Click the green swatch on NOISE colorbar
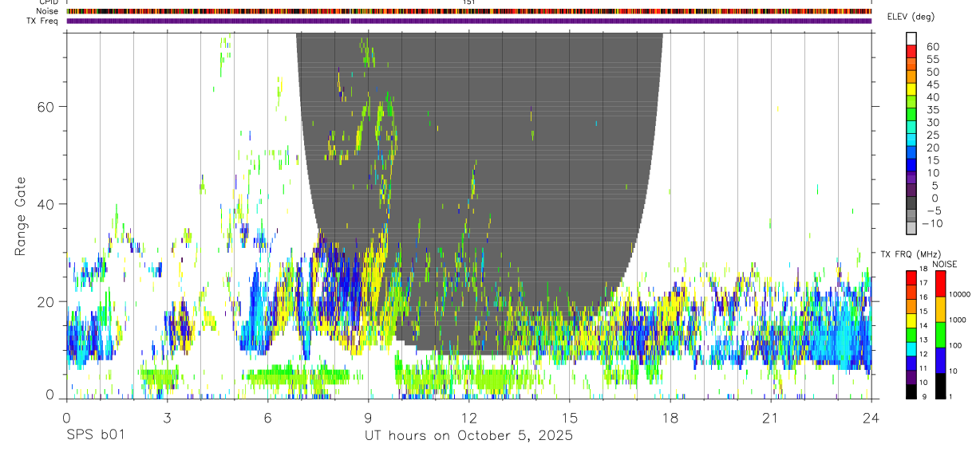 pos(939,335)
